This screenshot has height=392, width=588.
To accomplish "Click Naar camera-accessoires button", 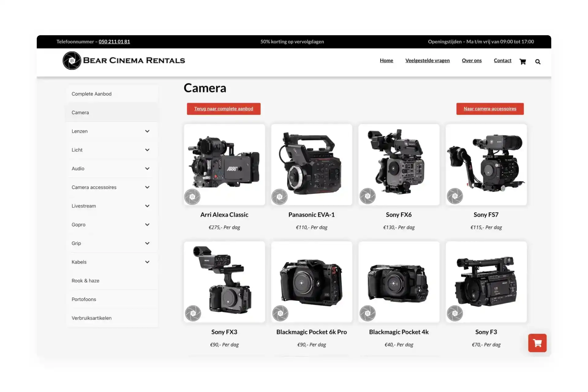I will point(490,109).
